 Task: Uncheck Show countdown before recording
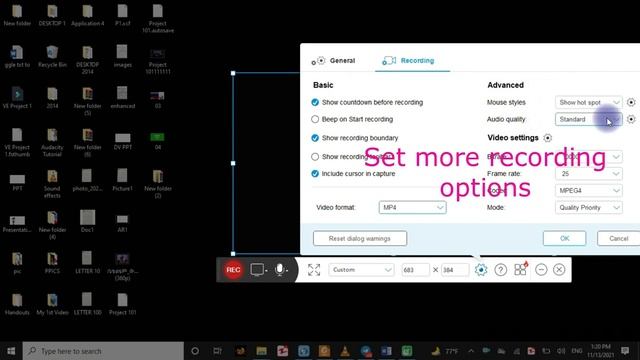pyautogui.click(x=315, y=102)
